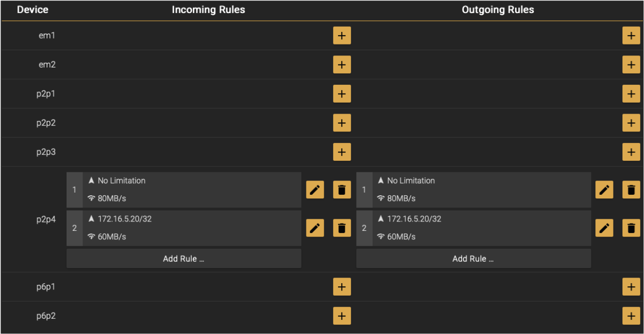The image size is (644, 334).
Task: Add an outgoing rule for p2p3
Action: point(631,152)
